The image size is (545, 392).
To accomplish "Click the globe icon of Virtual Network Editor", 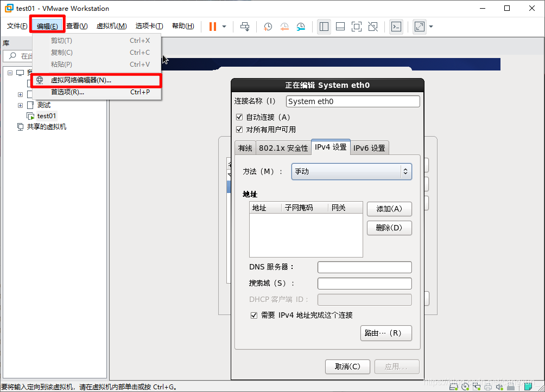I will click(x=40, y=80).
